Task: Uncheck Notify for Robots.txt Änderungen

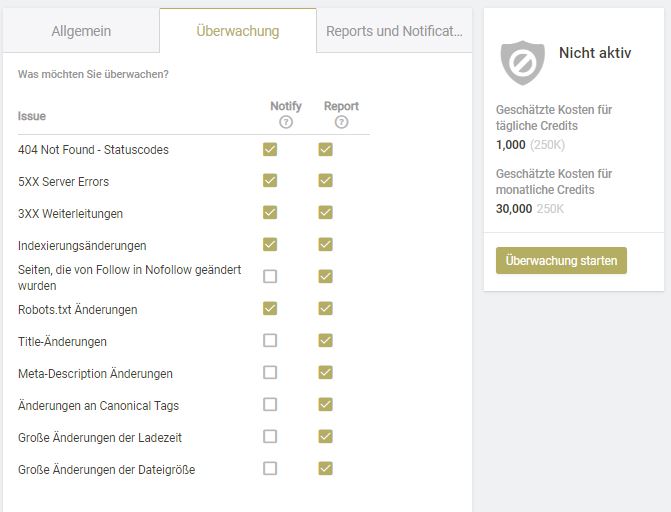Action: point(270,309)
